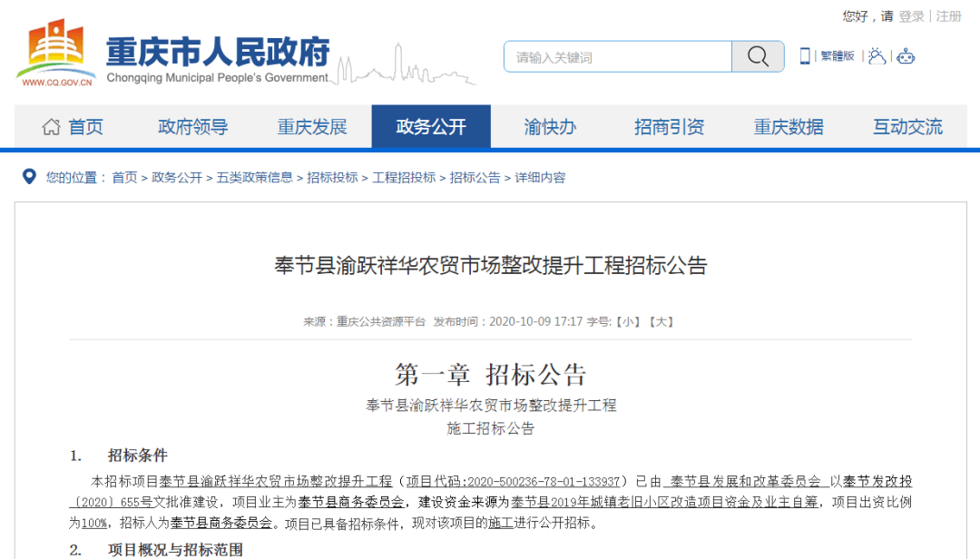The height and width of the screenshot is (559, 980).
Task: Click the 注册 register link
Action: pyautogui.click(x=949, y=16)
